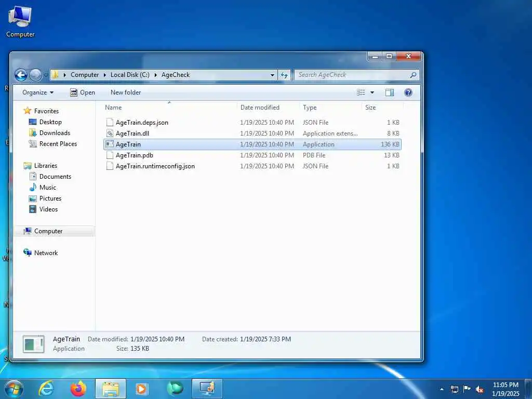Open Help with the question mark icon

click(x=408, y=92)
